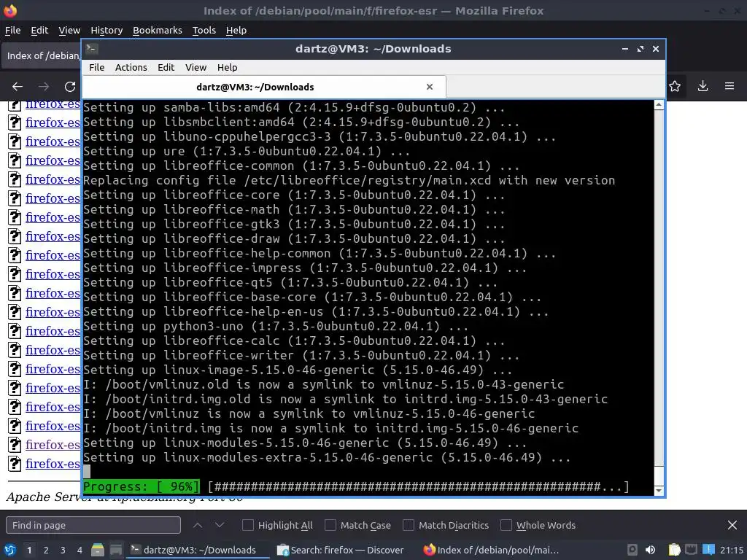747x560 pixels.
Task: Jump to next find match arrow
Action: click(220, 525)
